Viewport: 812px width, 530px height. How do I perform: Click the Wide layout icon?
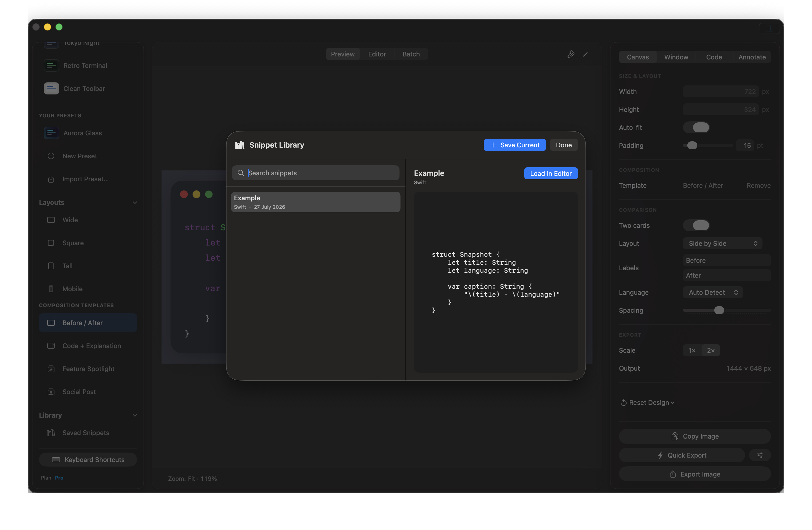[51, 220]
